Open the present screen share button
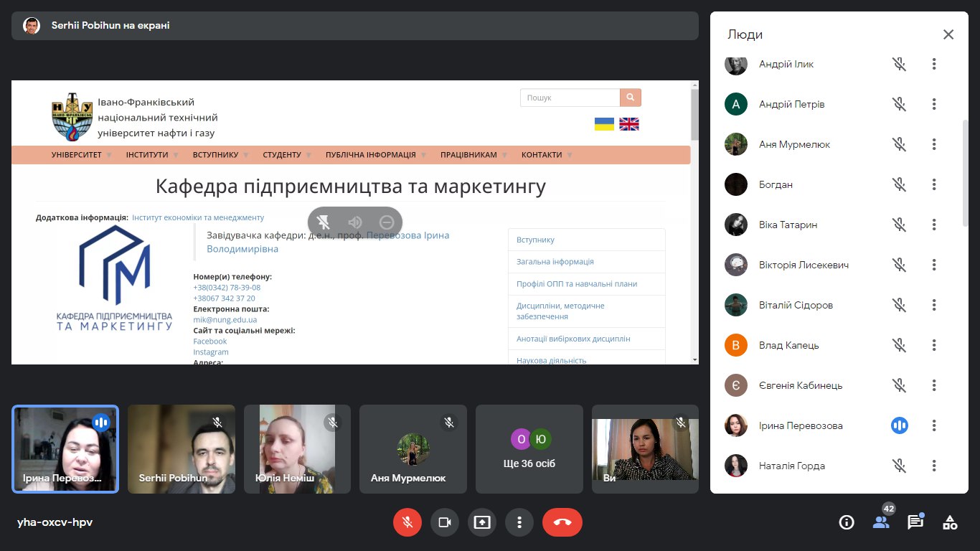This screenshot has height=551, width=980. click(x=481, y=522)
